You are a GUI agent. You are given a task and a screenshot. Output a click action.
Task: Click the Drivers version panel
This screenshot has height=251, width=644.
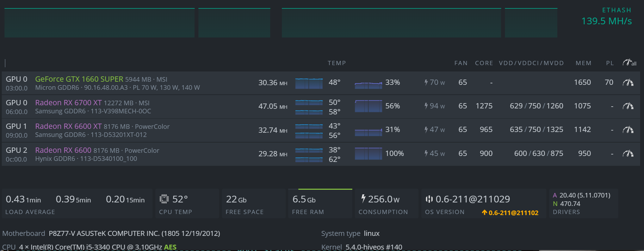tap(583, 203)
